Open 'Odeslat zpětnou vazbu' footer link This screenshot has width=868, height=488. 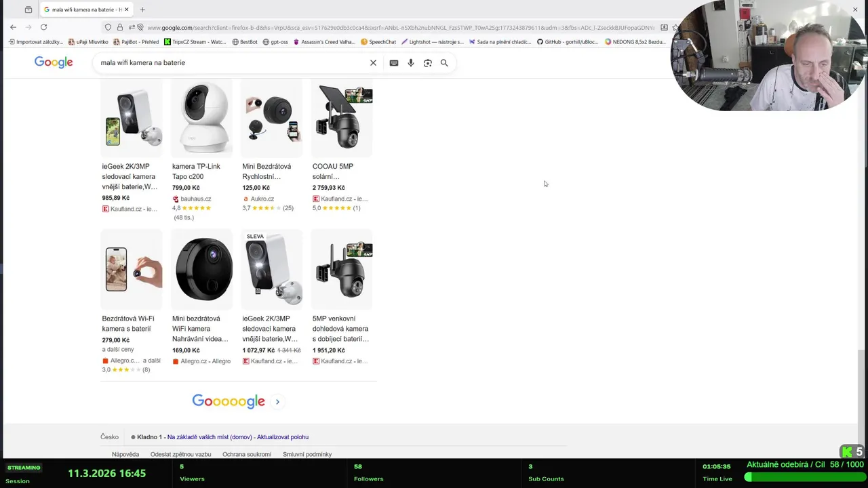[181, 455]
